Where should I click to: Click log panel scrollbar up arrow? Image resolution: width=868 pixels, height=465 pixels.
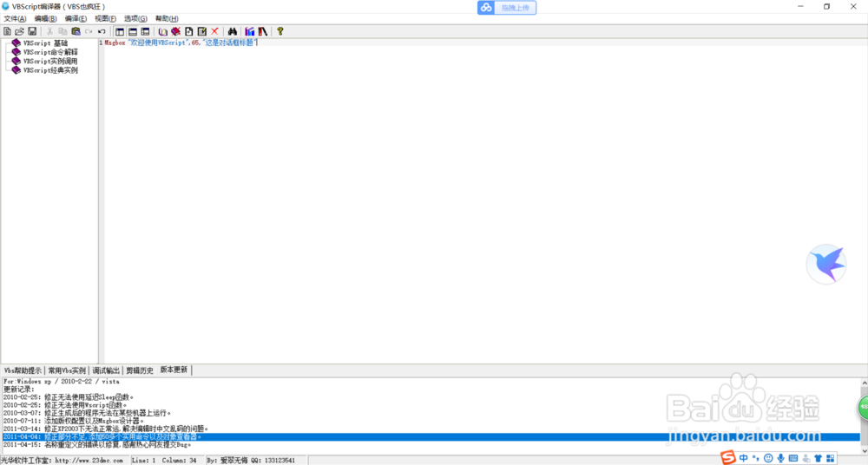coord(865,383)
